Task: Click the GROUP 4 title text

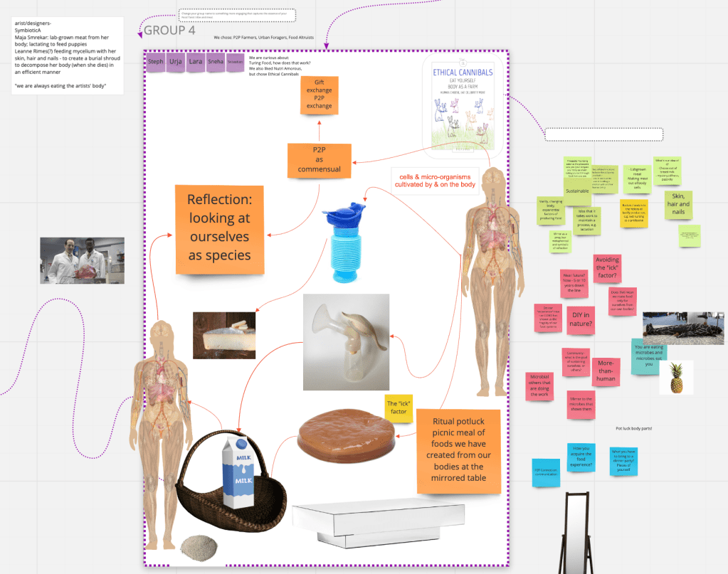Action: [x=169, y=31]
